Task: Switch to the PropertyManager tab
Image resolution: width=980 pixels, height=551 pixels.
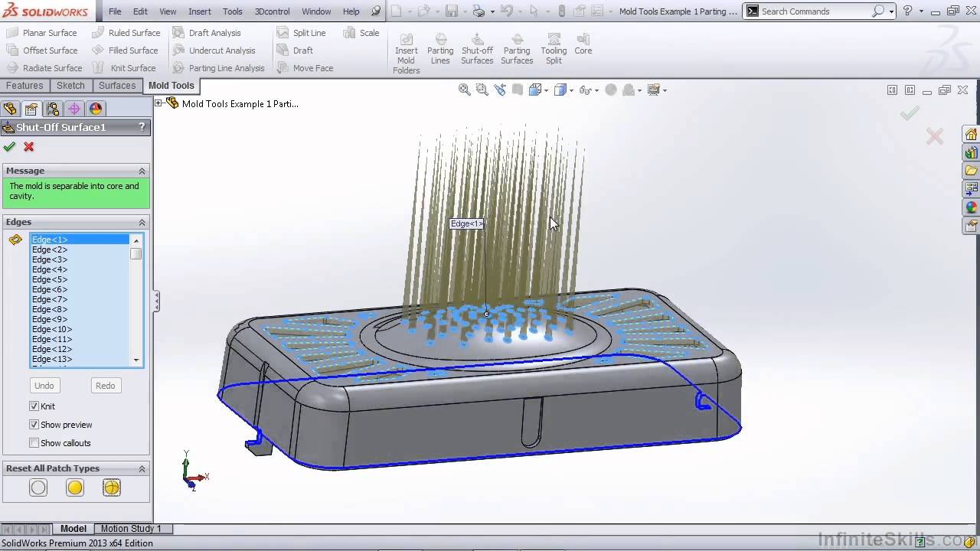Action: 31,109
